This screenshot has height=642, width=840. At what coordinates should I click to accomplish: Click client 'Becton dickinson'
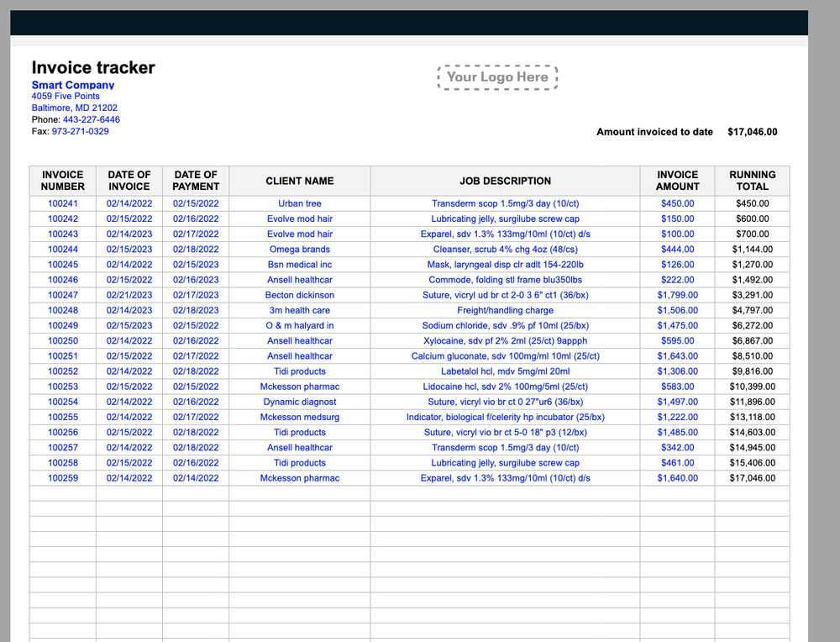[300, 295]
